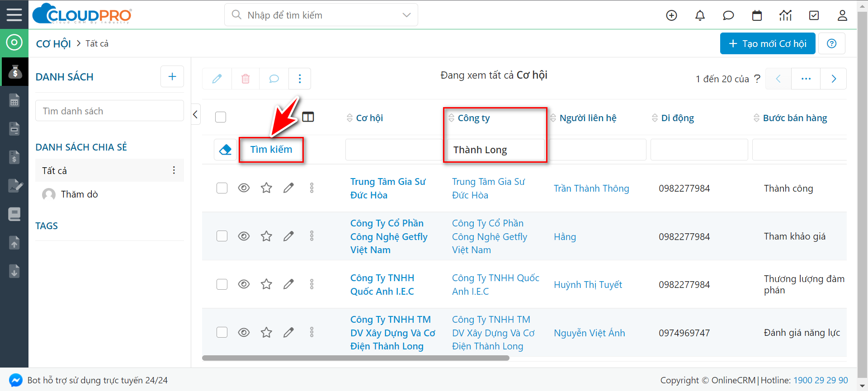868x391 pixels.
Task: Click Tạo mới Cơ hội button
Action: [x=768, y=43]
